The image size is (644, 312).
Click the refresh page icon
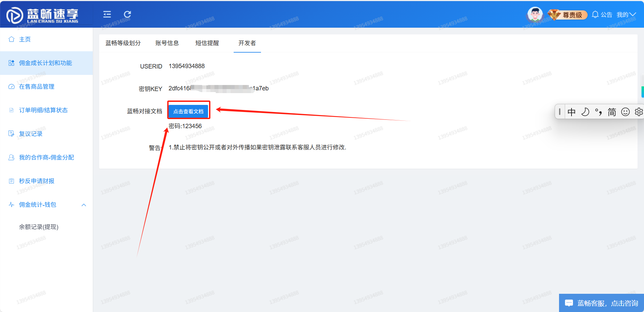coord(127,14)
